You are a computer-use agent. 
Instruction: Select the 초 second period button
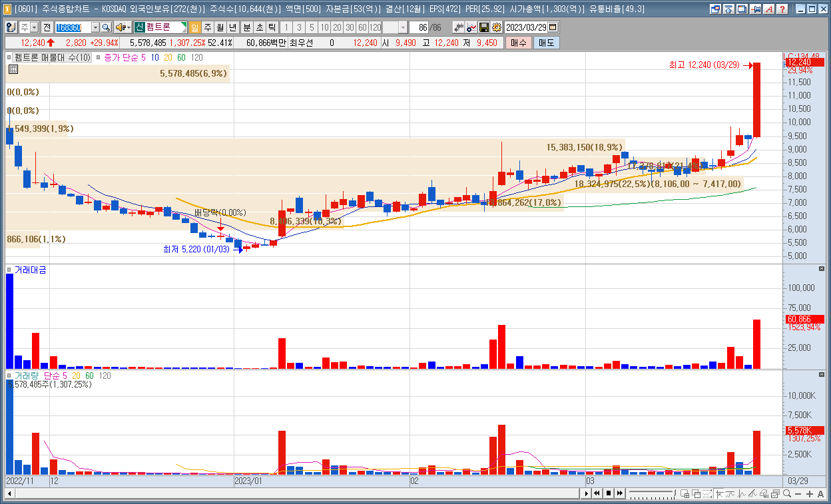click(260, 27)
